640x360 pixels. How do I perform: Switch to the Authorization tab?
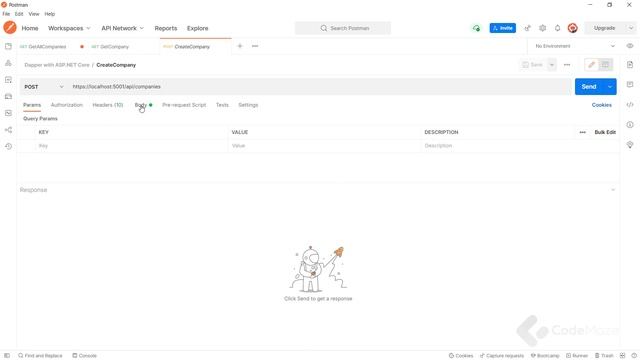(67, 105)
